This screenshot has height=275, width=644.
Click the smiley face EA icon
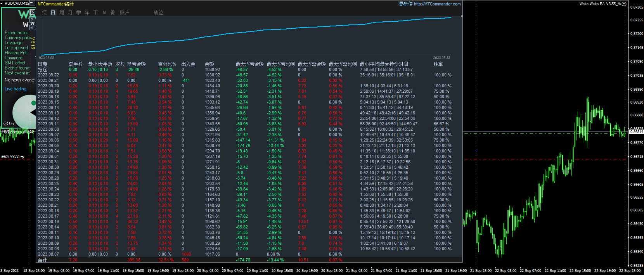(x=624, y=4)
